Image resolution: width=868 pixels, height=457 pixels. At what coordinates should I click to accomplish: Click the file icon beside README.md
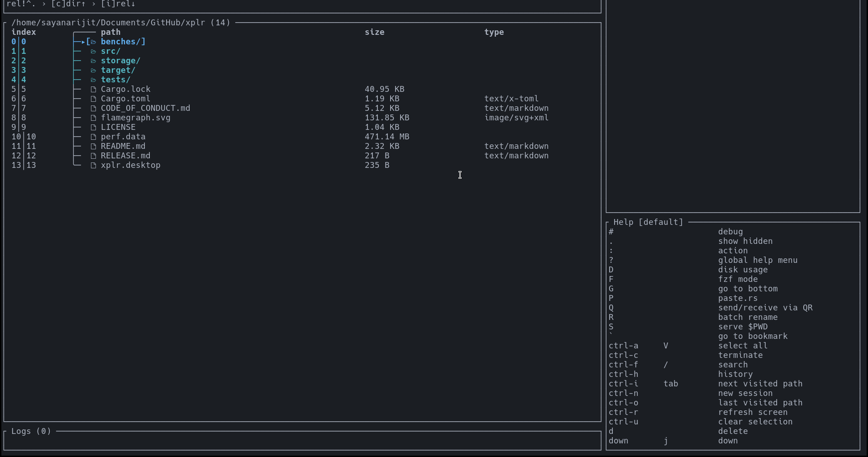pyautogui.click(x=93, y=146)
